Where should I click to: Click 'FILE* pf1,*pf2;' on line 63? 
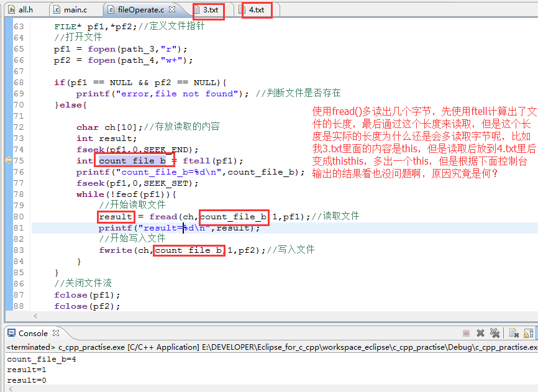pos(96,27)
